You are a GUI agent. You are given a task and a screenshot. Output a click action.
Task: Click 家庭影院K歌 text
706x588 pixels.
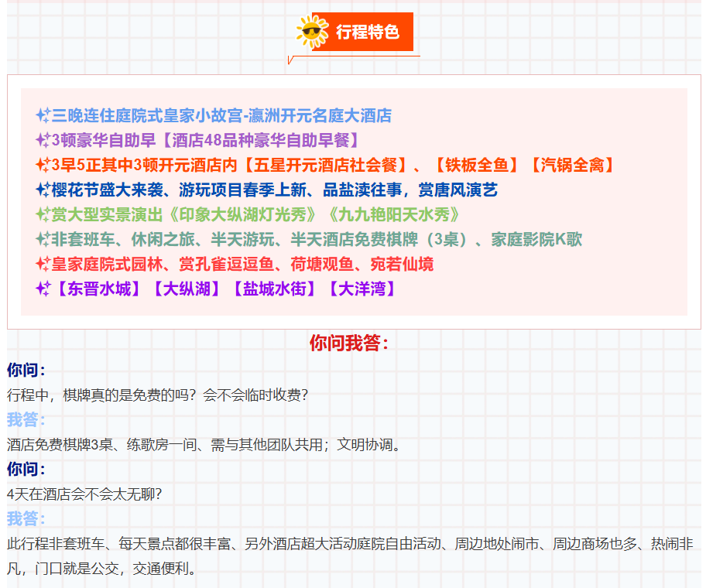tap(536, 239)
